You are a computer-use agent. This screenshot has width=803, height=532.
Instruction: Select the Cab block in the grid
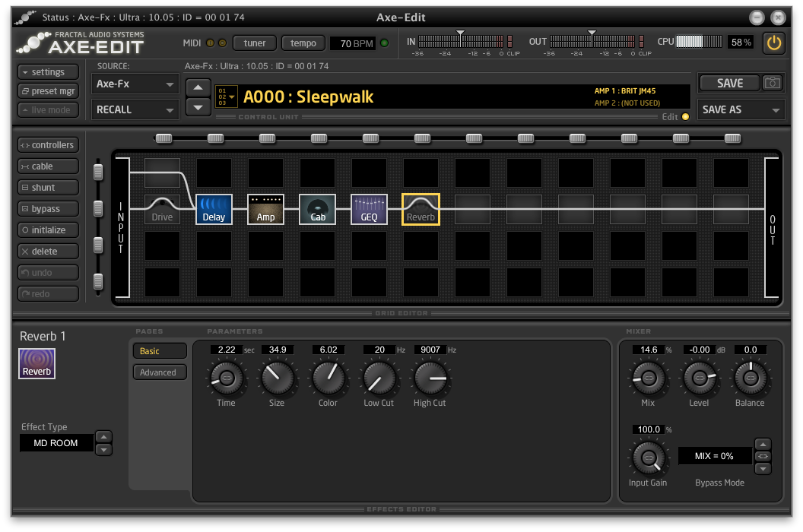[318, 209]
